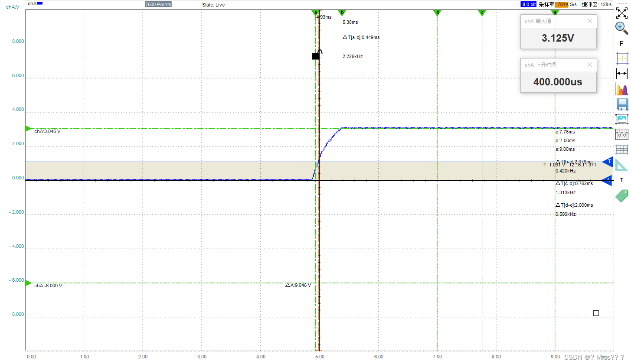Image resolution: width=631 pixels, height=364 pixels.
Task: Close the chA 上升时间 measurement panel
Action: (589, 65)
